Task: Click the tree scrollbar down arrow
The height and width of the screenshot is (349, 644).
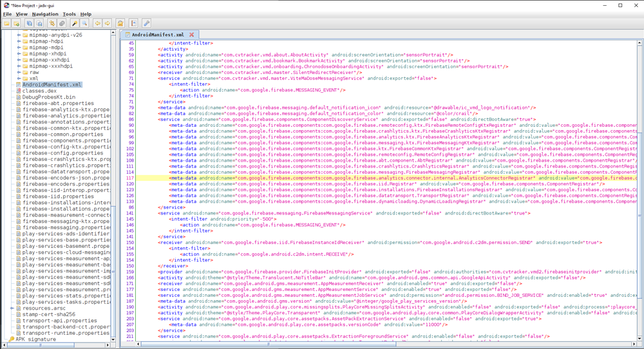Action: tap(113, 339)
